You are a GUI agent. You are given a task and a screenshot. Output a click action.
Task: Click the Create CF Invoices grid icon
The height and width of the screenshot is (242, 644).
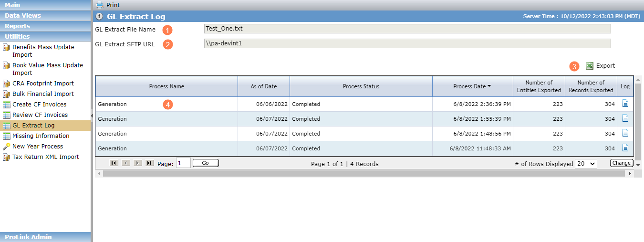[7, 105]
